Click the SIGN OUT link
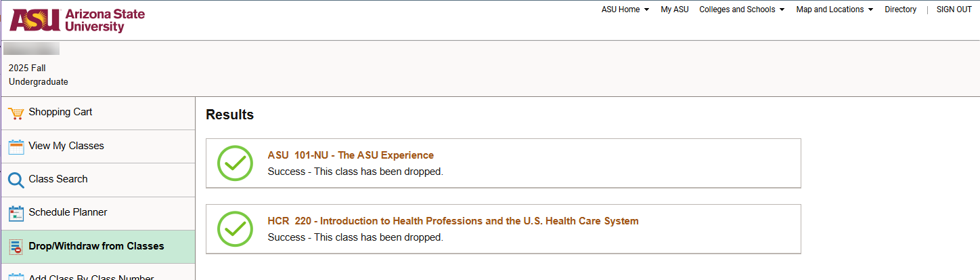The image size is (980, 280). pos(954,9)
